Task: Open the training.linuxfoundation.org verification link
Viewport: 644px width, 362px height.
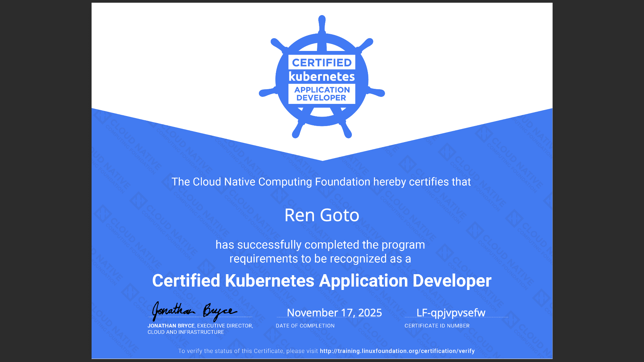Action: [397, 351]
